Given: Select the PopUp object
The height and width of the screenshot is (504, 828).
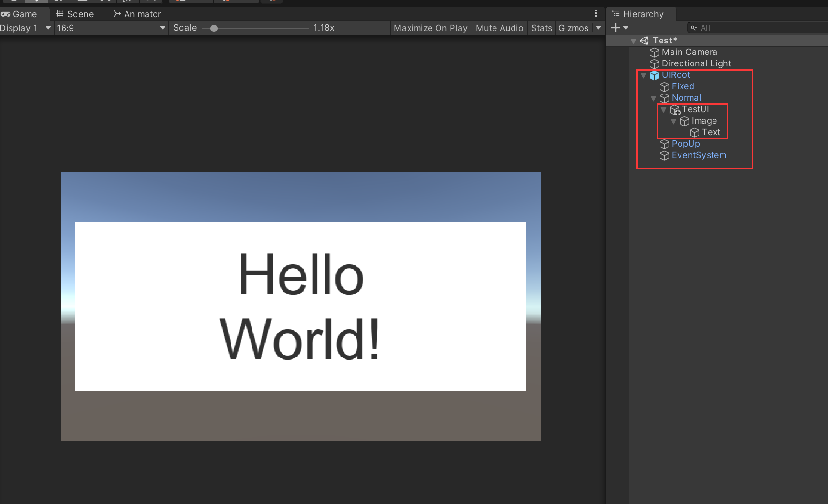Looking at the screenshot, I should click(x=686, y=144).
